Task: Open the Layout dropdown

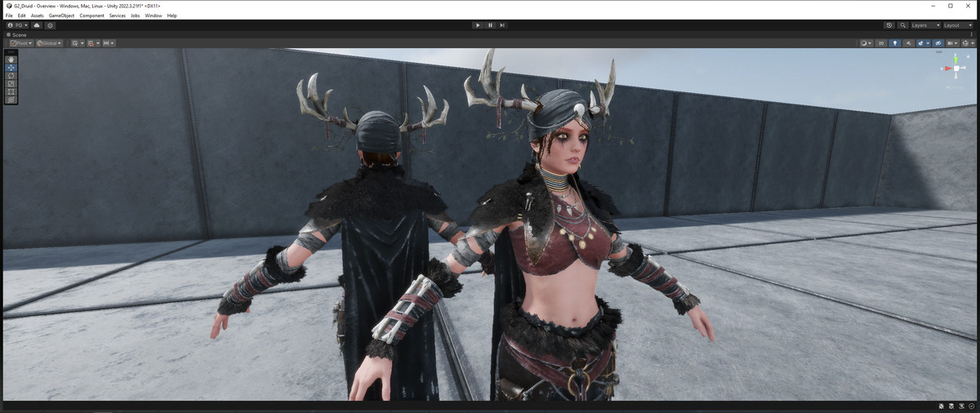Action: point(958,25)
